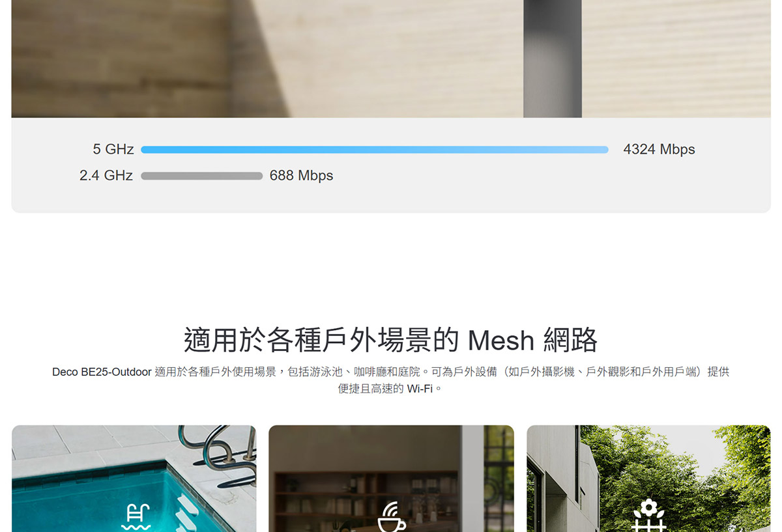Click the garden flower fence icon
Viewport: 782px width, 532px height.
click(x=649, y=516)
